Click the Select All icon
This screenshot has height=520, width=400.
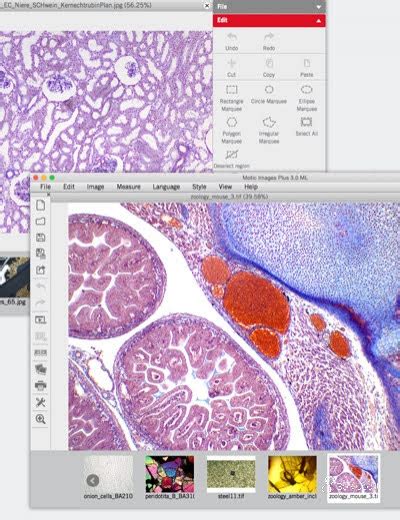pyautogui.click(x=306, y=126)
